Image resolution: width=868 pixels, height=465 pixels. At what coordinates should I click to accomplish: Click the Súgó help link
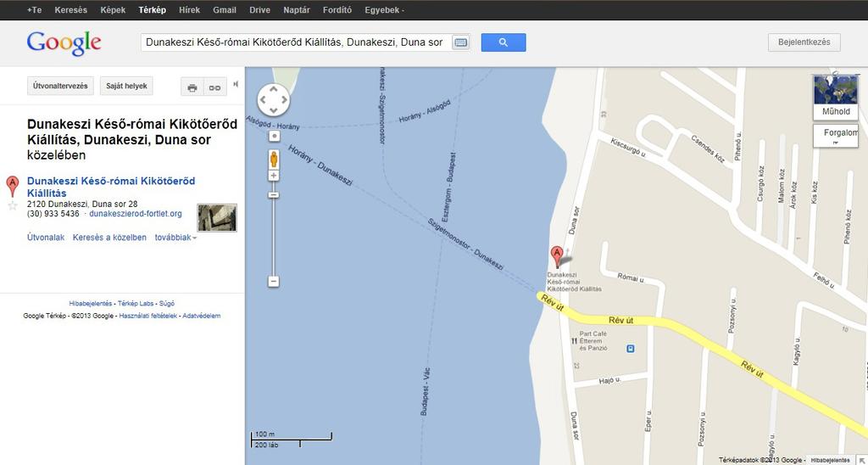click(167, 304)
